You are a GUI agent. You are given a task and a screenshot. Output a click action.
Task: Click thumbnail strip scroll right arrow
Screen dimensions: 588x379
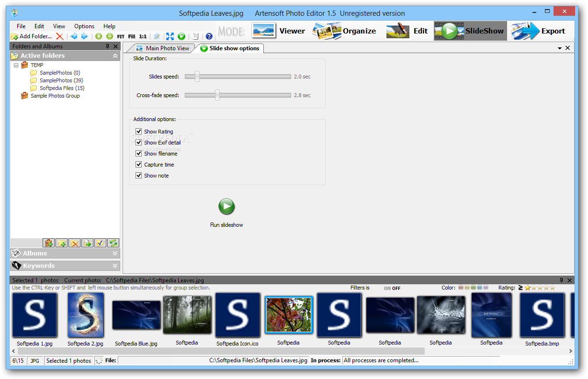570,351
